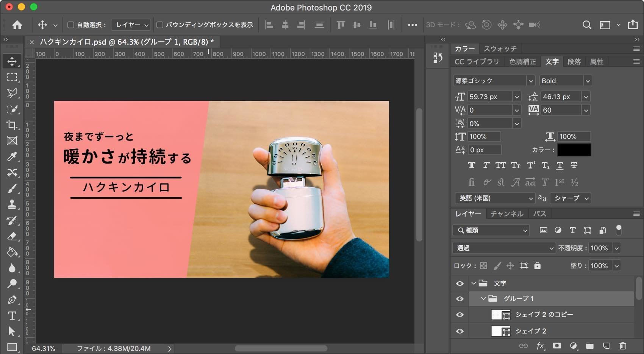644x354 pixels.
Task: Add a layer style with fx
Action: coord(540,346)
